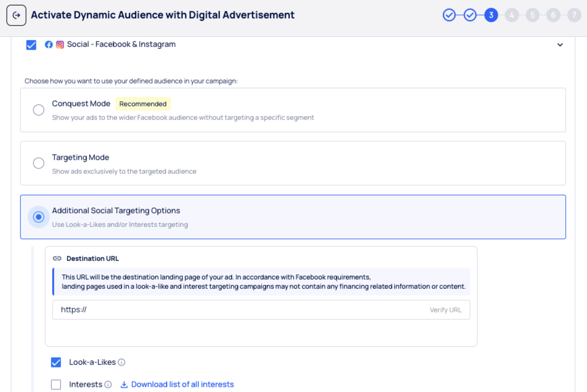The width and height of the screenshot is (587, 392).
Task: Select current step 3 indicator
Action: [491, 15]
